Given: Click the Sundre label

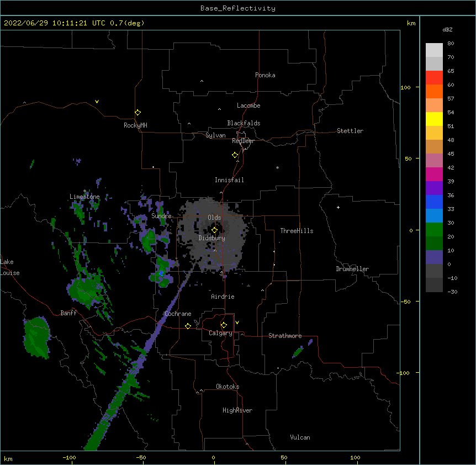Looking at the screenshot, I should click(161, 216).
